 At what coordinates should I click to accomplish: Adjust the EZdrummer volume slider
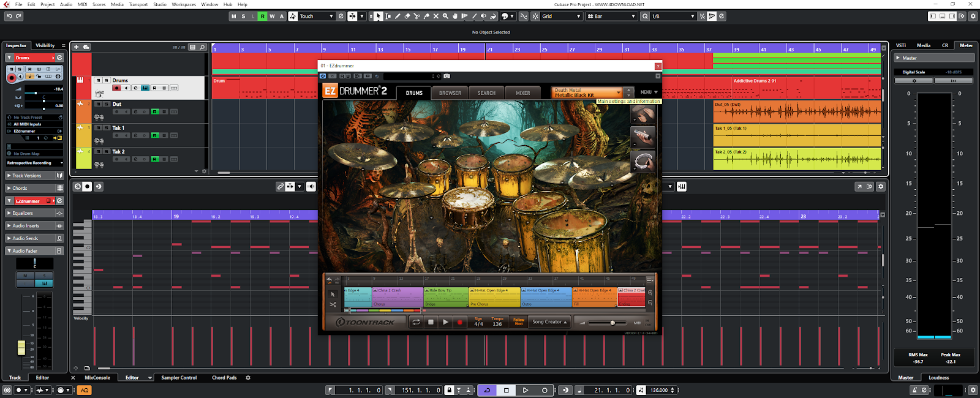(612, 323)
